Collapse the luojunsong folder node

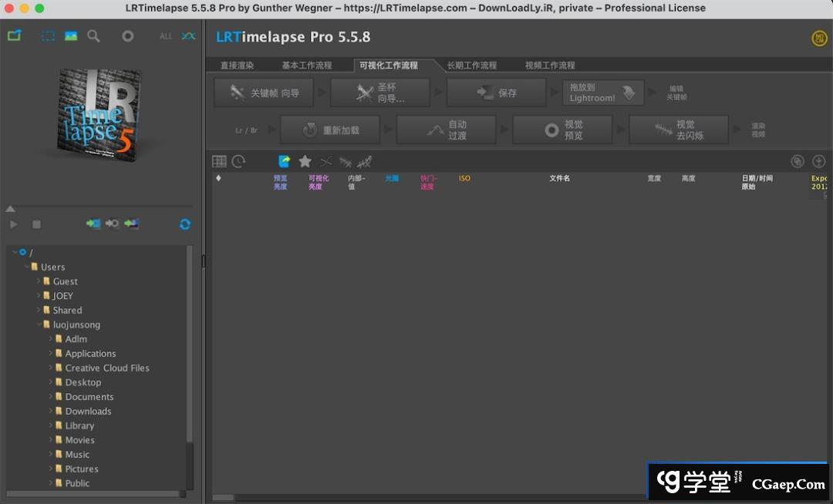click(39, 325)
